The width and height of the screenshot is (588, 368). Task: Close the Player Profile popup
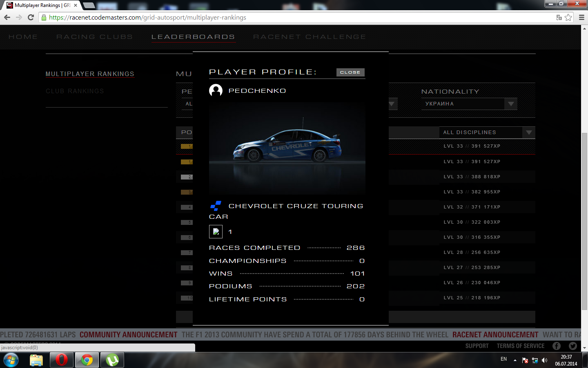coord(350,72)
